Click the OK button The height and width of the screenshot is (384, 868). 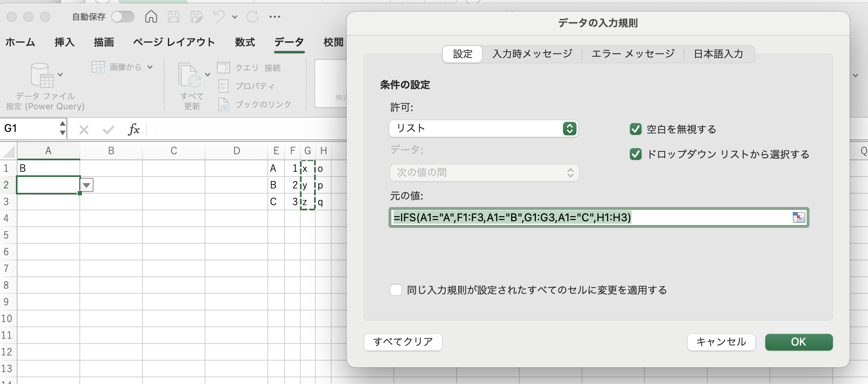coord(798,342)
